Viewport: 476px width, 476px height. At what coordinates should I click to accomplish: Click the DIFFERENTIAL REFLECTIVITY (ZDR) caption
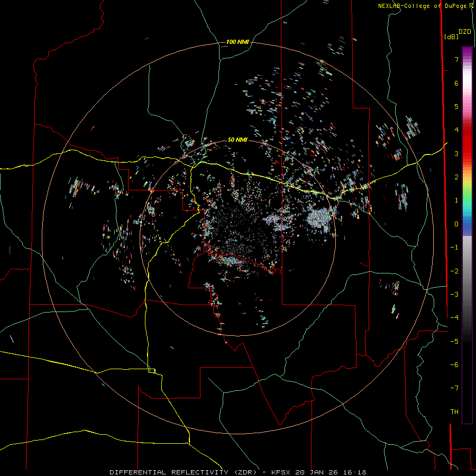tap(238, 472)
